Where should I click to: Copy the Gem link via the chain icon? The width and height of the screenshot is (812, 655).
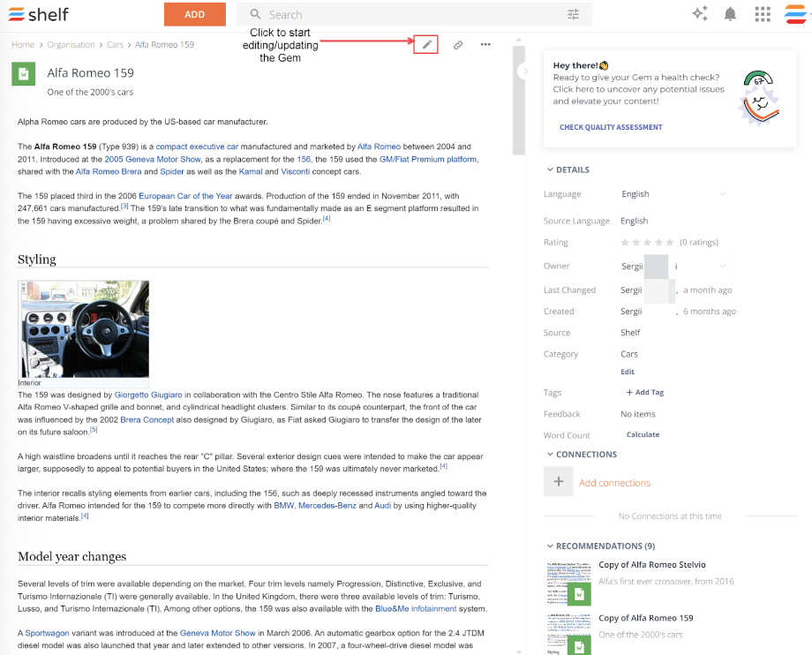457,44
